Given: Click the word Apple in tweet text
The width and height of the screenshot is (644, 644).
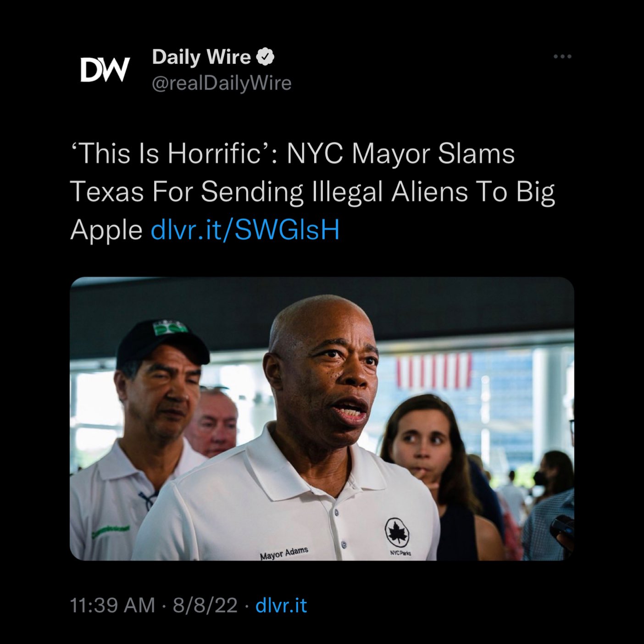Looking at the screenshot, I should 106,231.
